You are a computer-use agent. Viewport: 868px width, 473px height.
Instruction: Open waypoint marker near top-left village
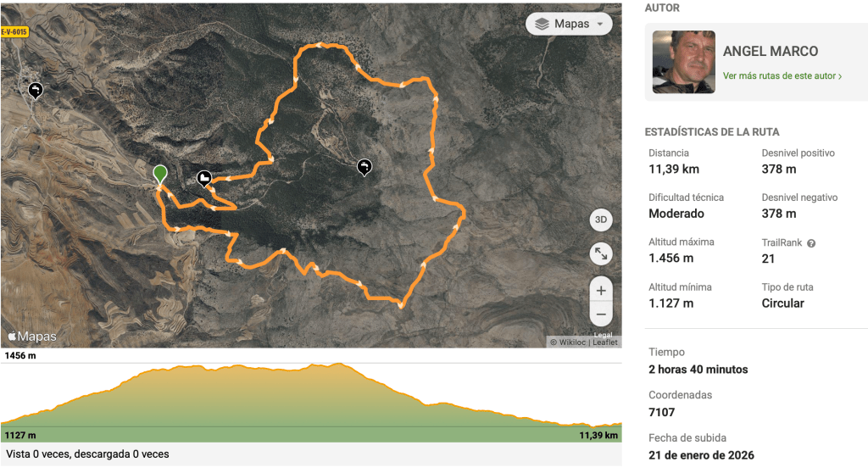pos(35,90)
